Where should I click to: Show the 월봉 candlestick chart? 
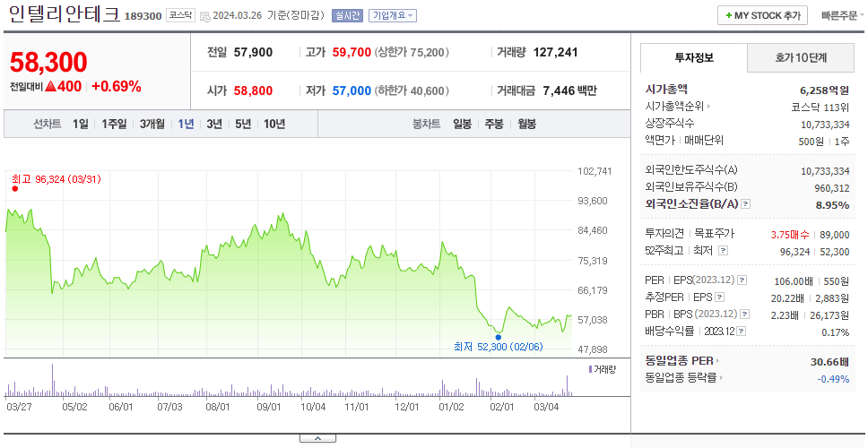pyautogui.click(x=526, y=125)
